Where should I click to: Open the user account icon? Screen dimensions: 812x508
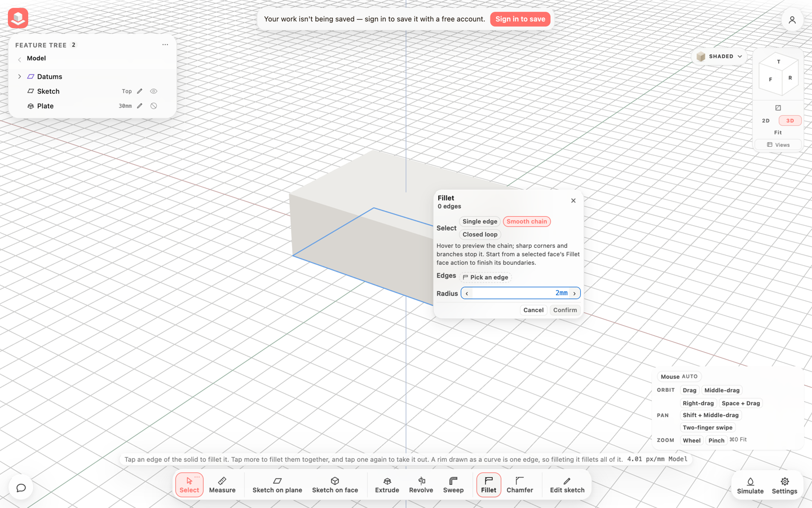click(x=792, y=20)
